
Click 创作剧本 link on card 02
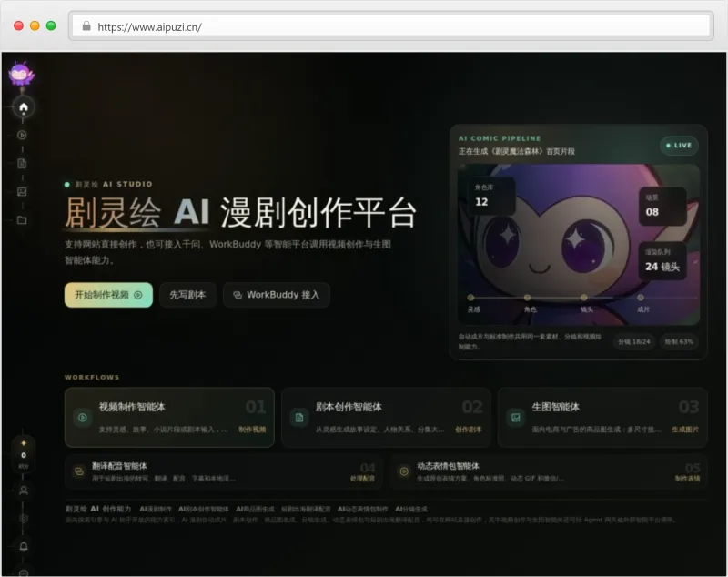(469, 430)
